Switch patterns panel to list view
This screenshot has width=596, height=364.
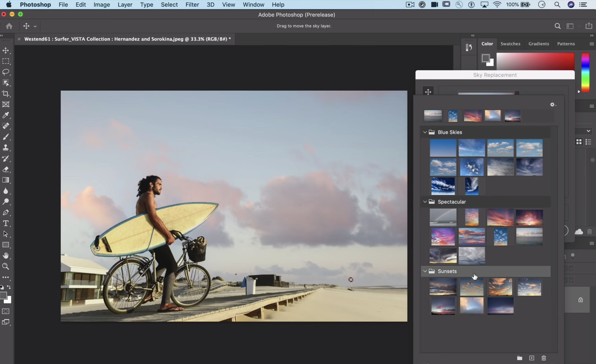click(588, 142)
